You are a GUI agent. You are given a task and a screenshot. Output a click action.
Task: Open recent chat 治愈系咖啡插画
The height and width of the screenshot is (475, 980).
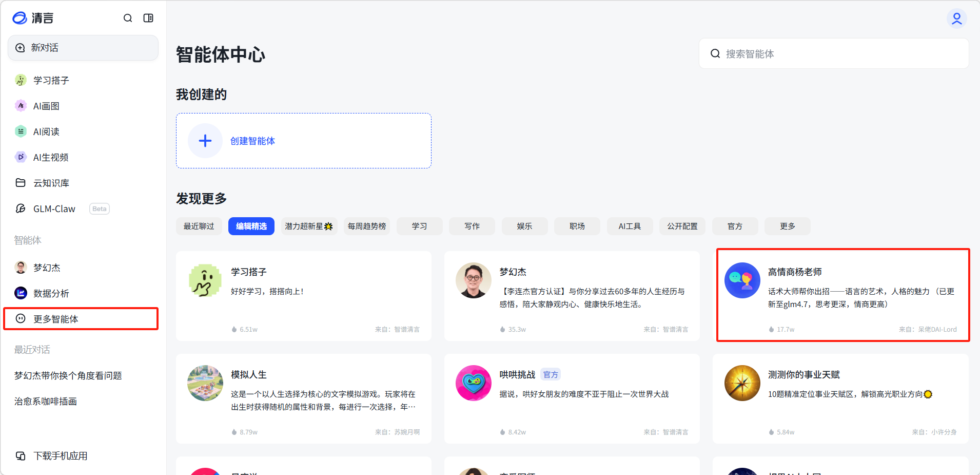[46, 401]
